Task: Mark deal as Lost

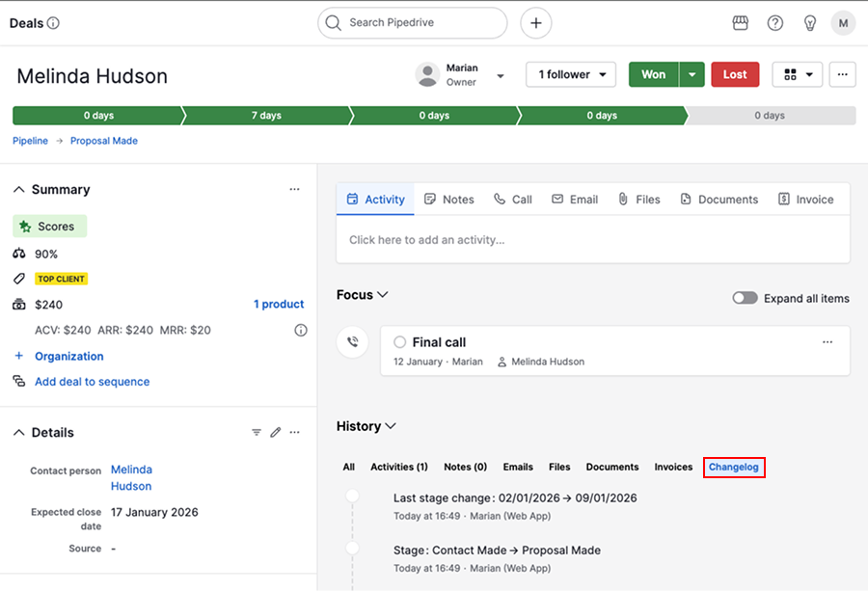Action: click(735, 75)
